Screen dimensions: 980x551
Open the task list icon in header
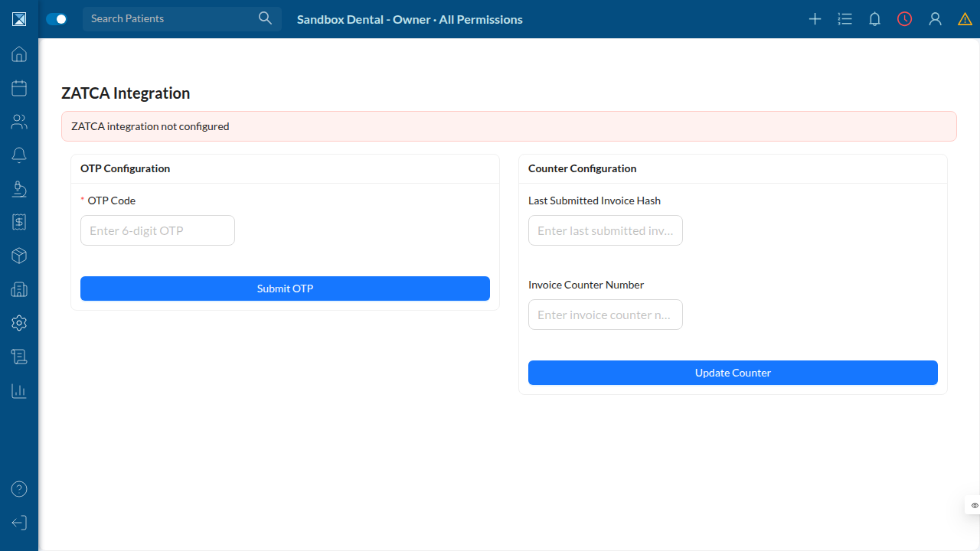coord(845,19)
